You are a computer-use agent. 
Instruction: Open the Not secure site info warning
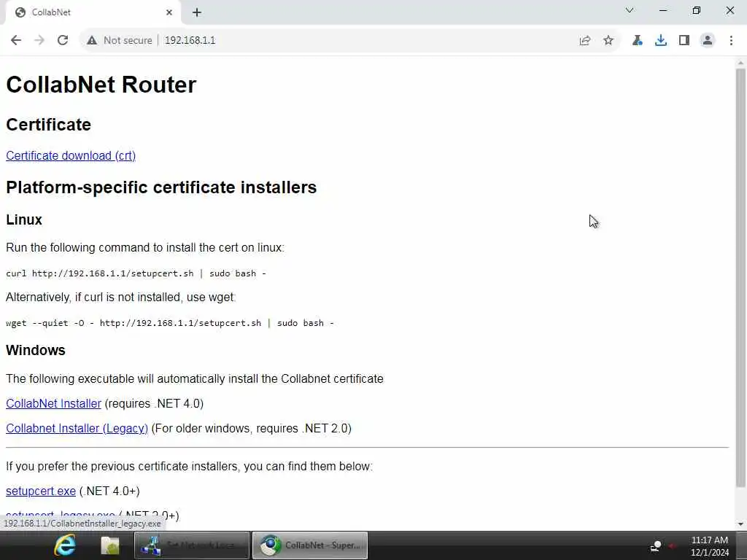(119, 41)
